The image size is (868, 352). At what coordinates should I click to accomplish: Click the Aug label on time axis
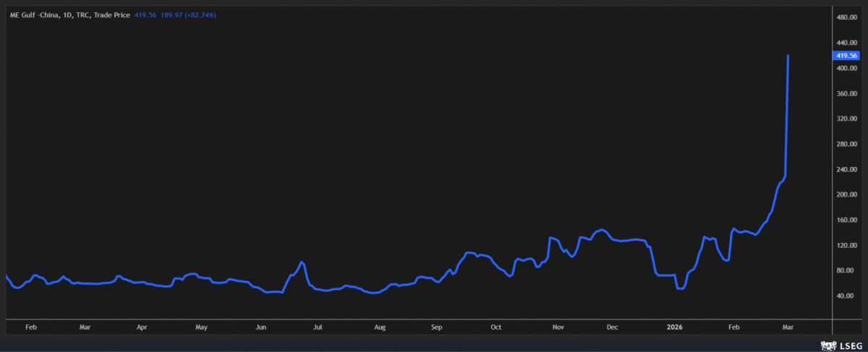click(379, 326)
